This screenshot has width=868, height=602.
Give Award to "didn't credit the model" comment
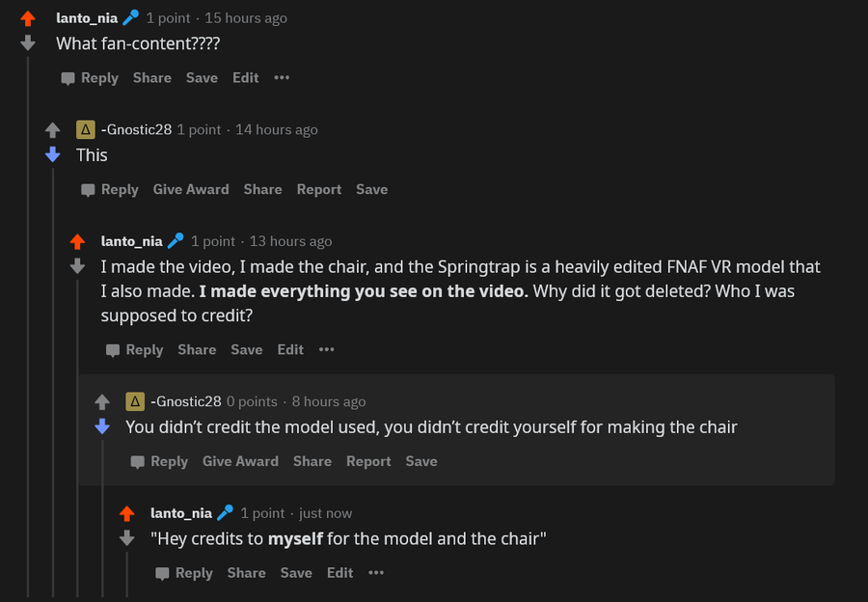click(240, 462)
